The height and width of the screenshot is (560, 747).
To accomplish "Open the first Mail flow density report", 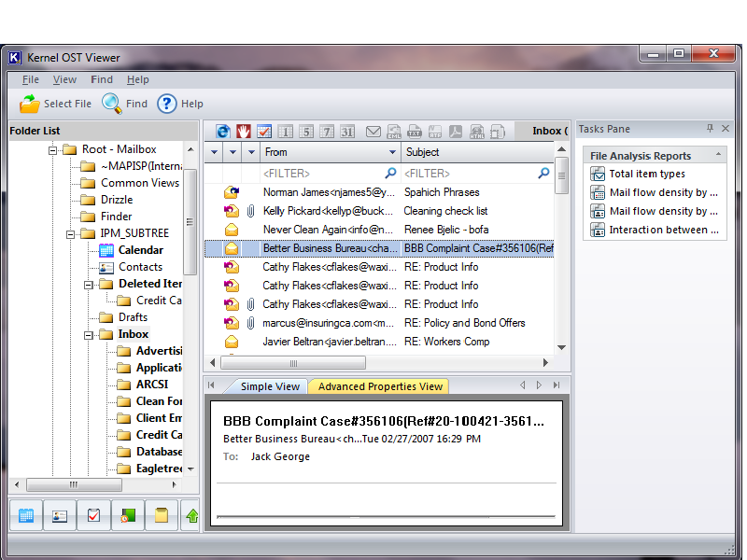I will (x=654, y=192).
